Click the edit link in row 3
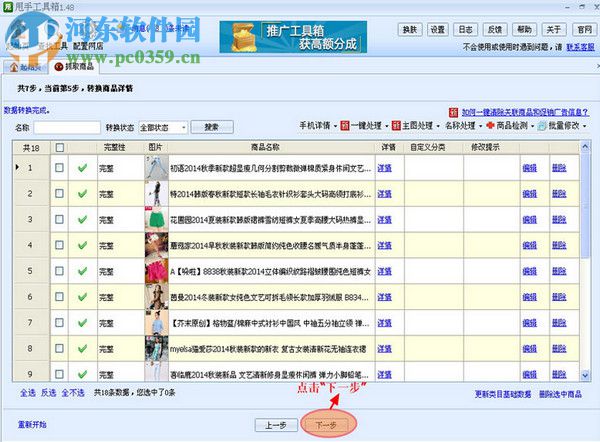The image size is (600, 442). pyautogui.click(x=530, y=219)
